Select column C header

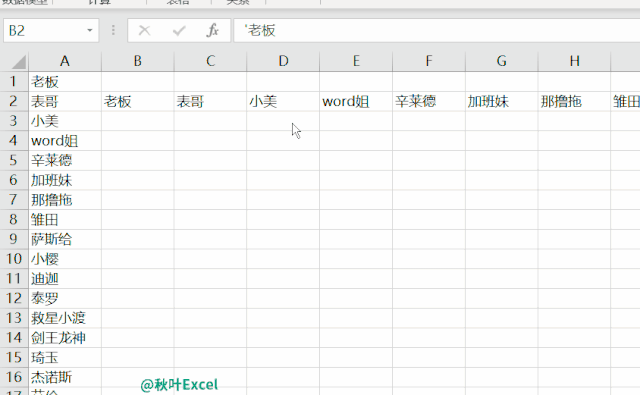click(210, 62)
